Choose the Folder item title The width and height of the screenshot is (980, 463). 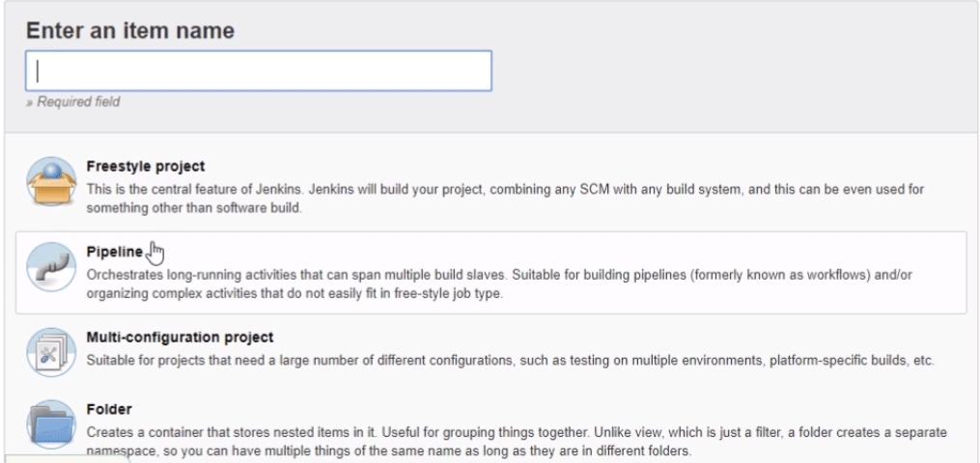click(109, 409)
